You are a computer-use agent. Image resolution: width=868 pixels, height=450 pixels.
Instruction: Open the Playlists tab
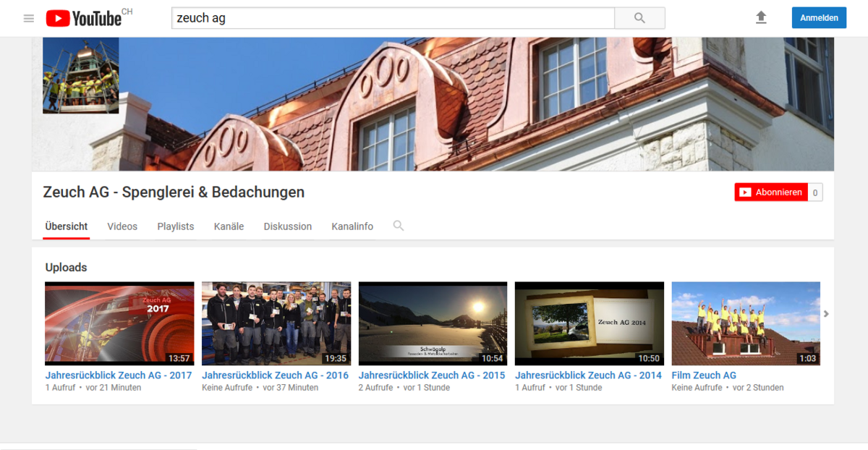coord(176,226)
